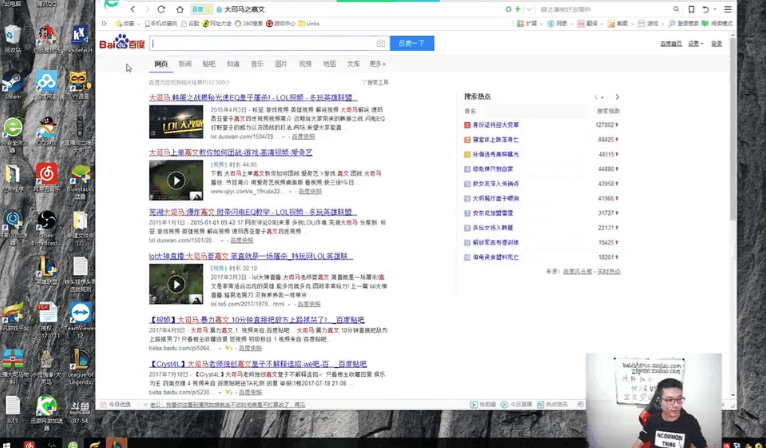The width and height of the screenshot is (766, 448).
Task: Open the 百度首页 link
Action: click(671, 44)
